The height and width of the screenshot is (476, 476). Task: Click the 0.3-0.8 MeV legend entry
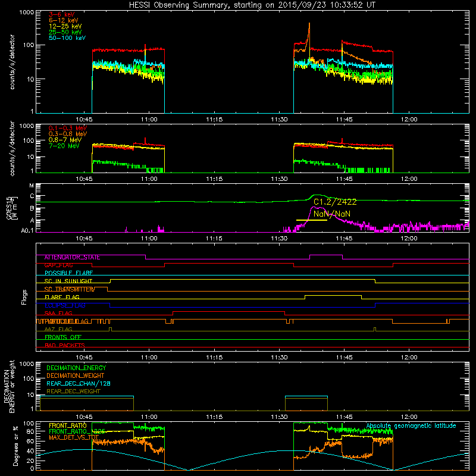pyautogui.click(x=68, y=134)
